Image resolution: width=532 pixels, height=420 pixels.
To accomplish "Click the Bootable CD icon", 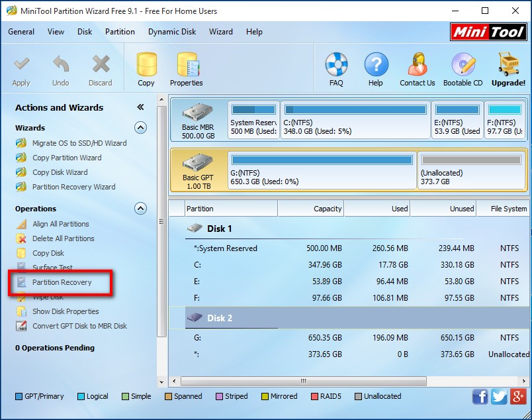I will 463,65.
